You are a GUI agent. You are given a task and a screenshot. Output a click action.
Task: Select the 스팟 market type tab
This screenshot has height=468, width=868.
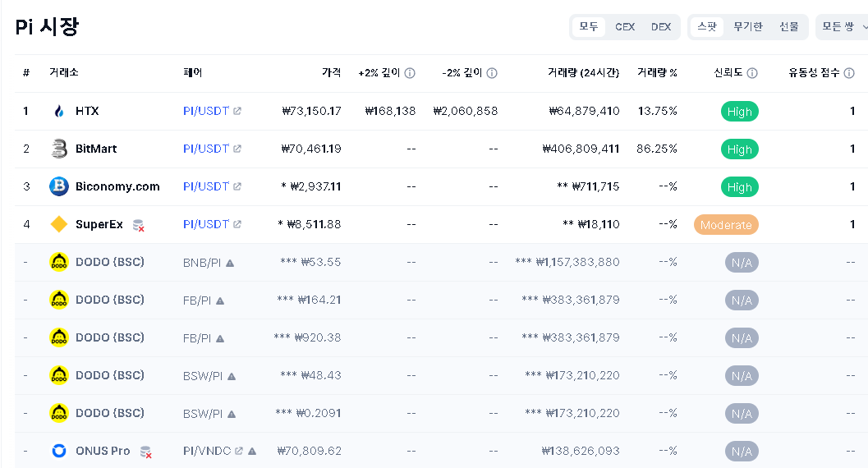pyautogui.click(x=707, y=26)
